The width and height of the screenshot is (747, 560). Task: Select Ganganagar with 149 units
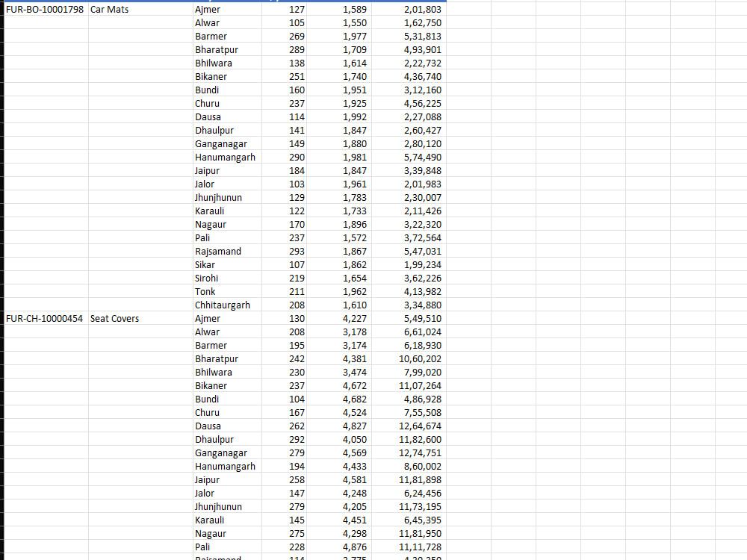(227, 144)
